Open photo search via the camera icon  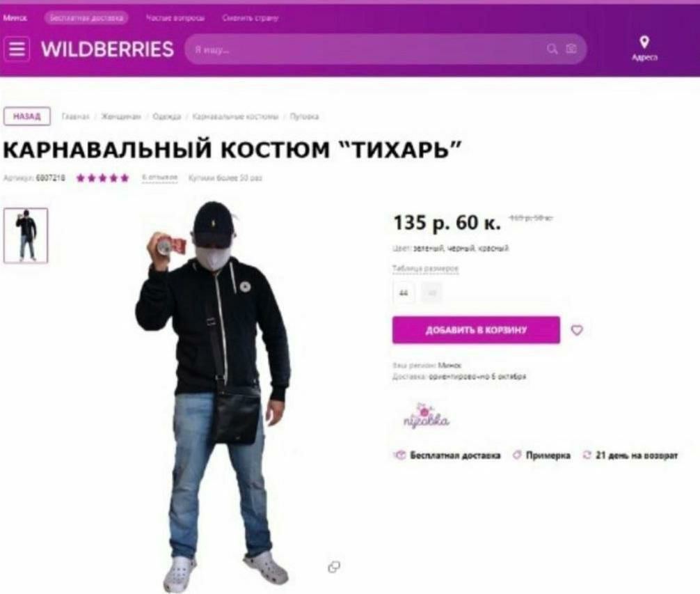click(571, 49)
